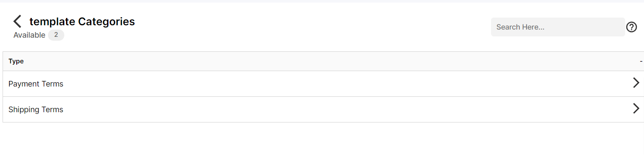Click the right chevron on Shipping Terms
The height and width of the screenshot is (155, 644).
coord(636,109)
